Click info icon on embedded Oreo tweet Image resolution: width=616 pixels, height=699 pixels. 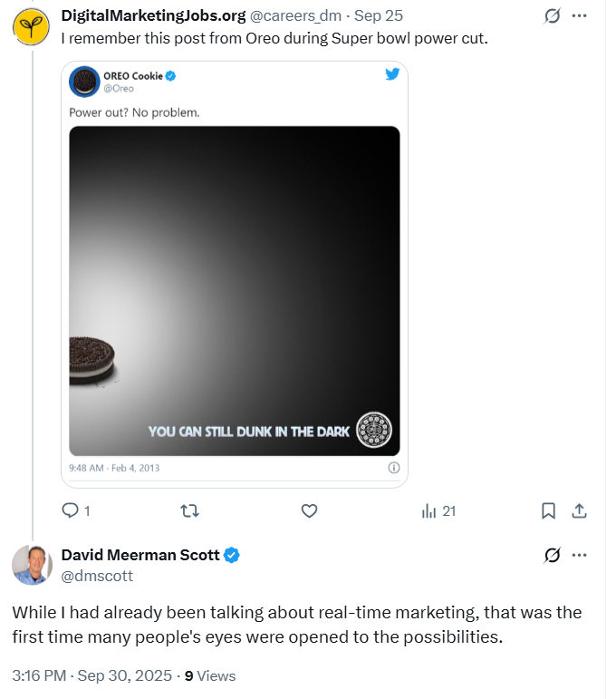pyautogui.click(x=393, y=469)
